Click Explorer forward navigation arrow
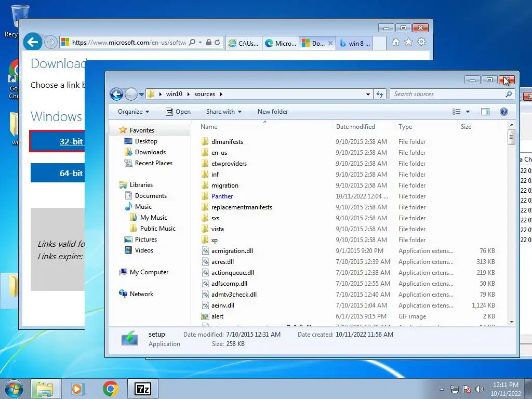Screen dimensions: 532x399 pyautogui.click(x=131, y=94)
